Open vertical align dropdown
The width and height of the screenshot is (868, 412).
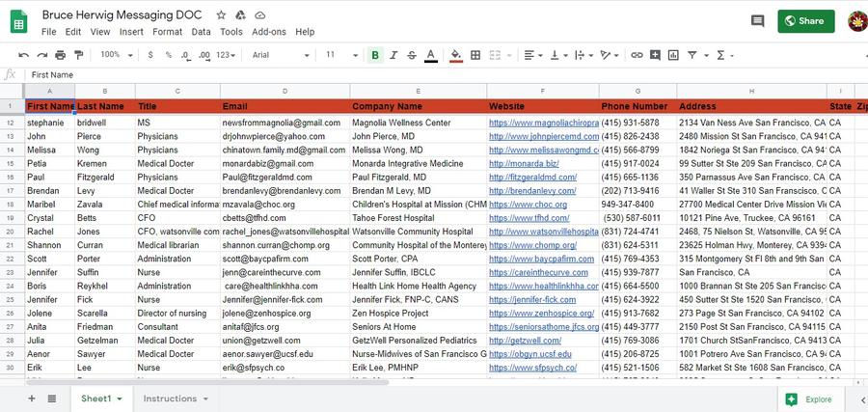pos(558,55)
